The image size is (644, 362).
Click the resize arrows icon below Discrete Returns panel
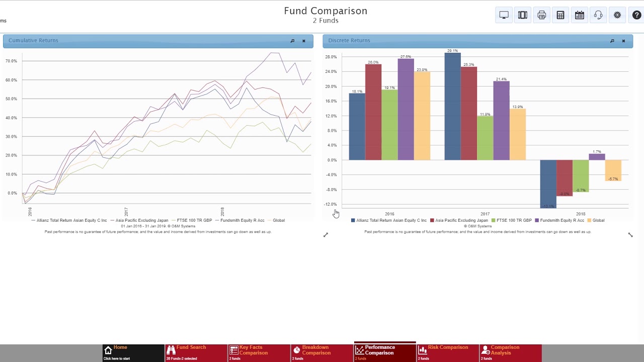tap(630, 235)
